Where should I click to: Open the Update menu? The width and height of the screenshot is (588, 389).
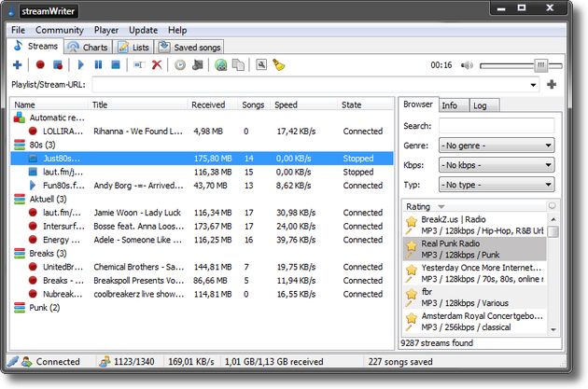point(143,30)
